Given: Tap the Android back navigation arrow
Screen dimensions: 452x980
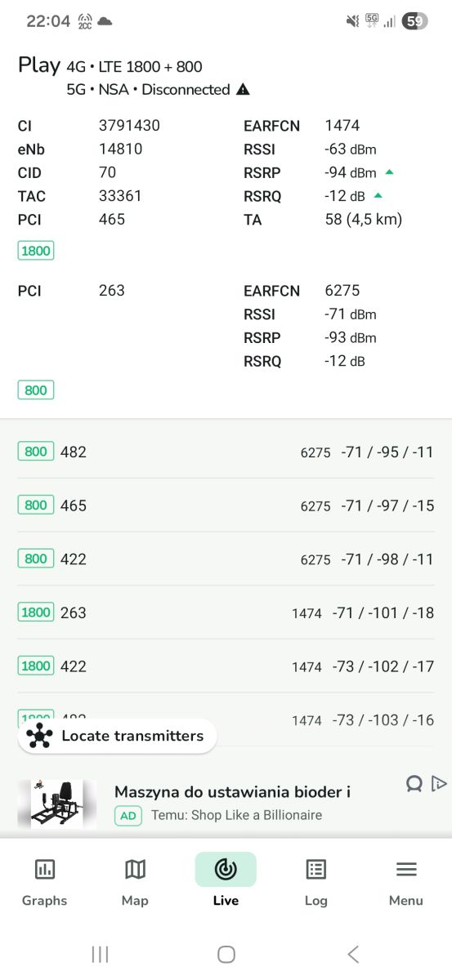Looking at the screenshot, I should [x=353, y=954].
